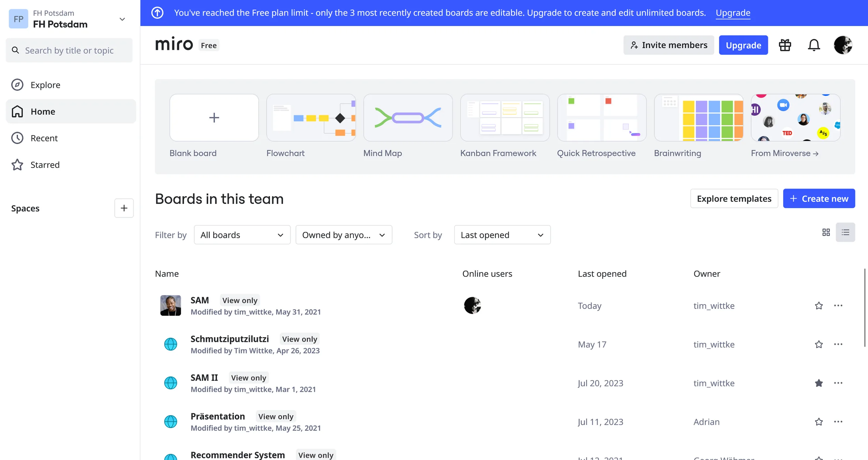The height and width of the screenshot is (460, 868).
Task: Click the FP team avatar
Action: point(18,19)
